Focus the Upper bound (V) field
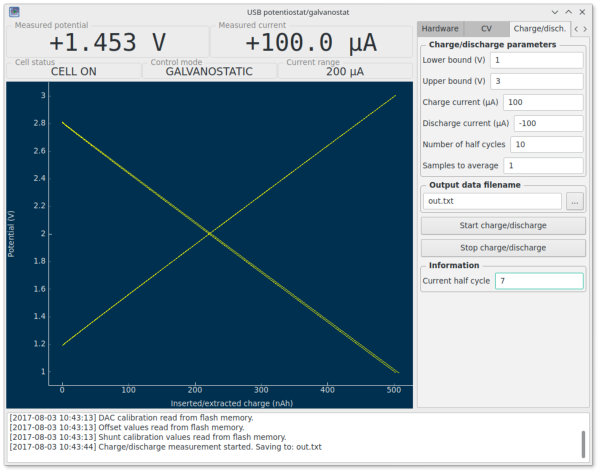This screenshot has height=473, width=600. [537, 81]
